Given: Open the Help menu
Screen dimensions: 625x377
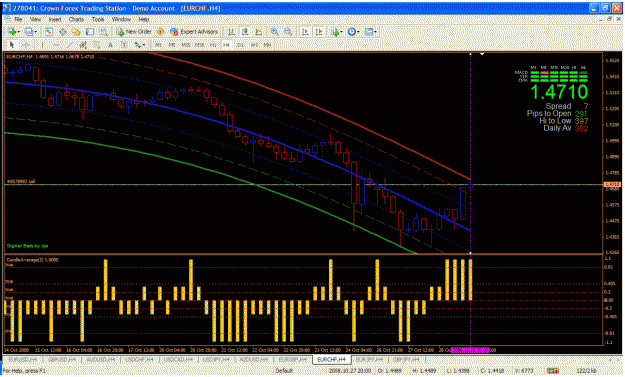Looking at the screenshot, I should (143, 19).
